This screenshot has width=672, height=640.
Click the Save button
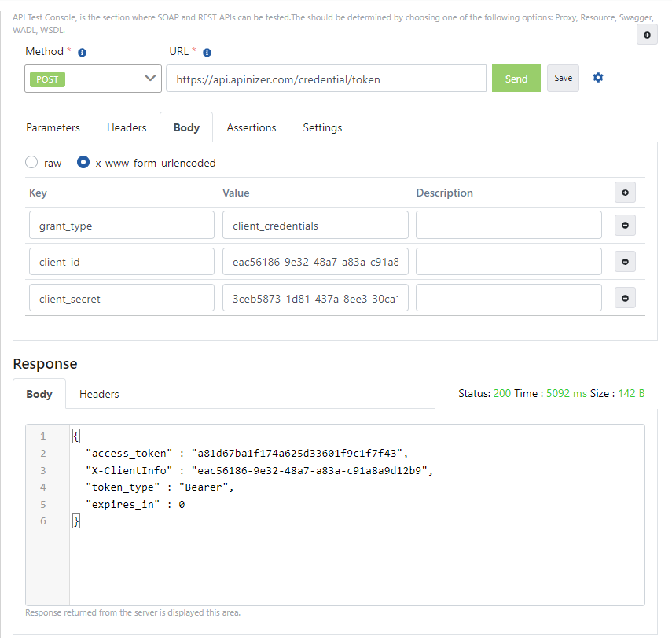tap(563, 79)
